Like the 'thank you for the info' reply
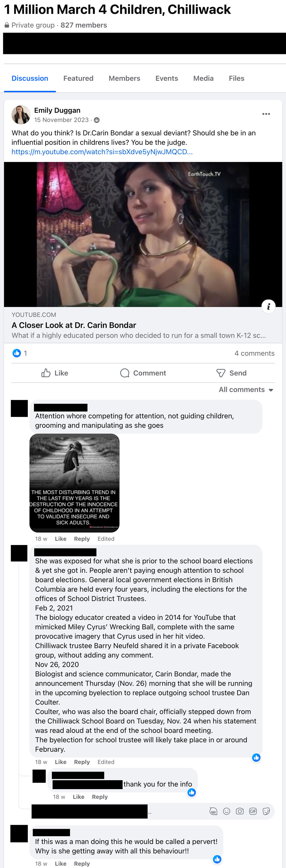The image size is (286, 868). point(79,796)
